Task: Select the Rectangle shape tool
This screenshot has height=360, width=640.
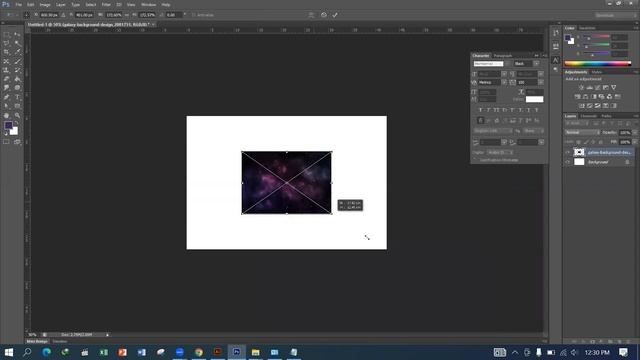Action: (x=17, y=106)
